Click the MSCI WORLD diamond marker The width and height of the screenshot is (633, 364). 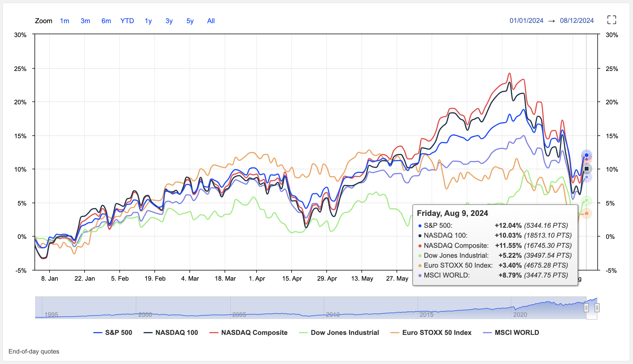click(586, 177)
